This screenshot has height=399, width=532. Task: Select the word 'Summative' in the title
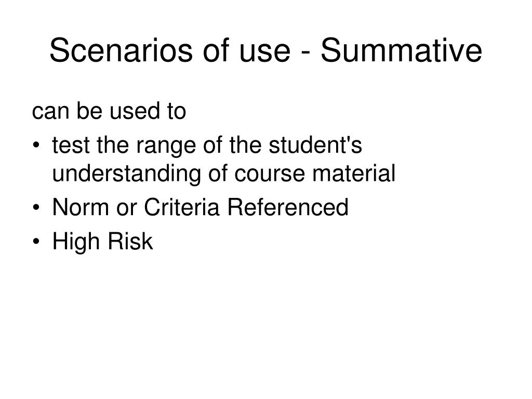(x=402, y=50)
